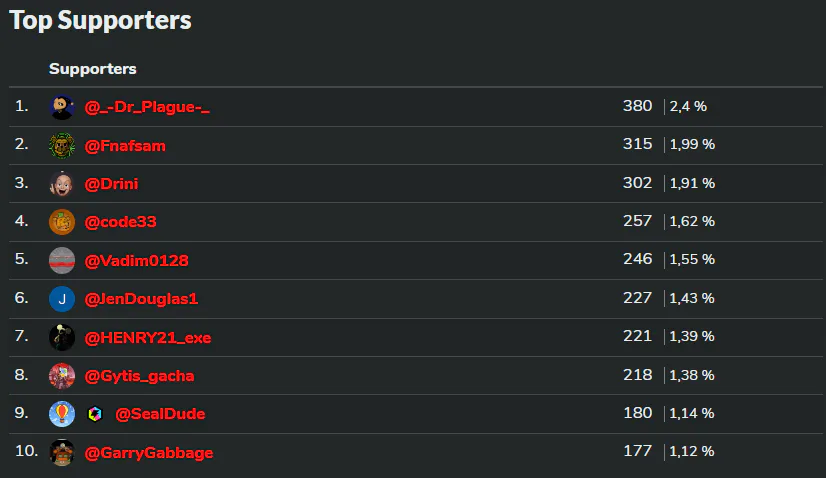Click Fnafsam's profile avatar
This screenshot has height=478, width=826.
click(62, 145)
